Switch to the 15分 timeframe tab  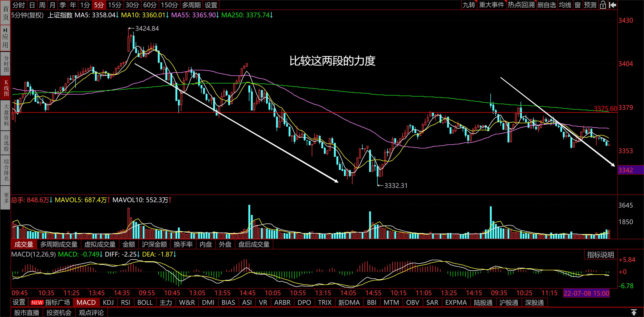tap(115, 5)
